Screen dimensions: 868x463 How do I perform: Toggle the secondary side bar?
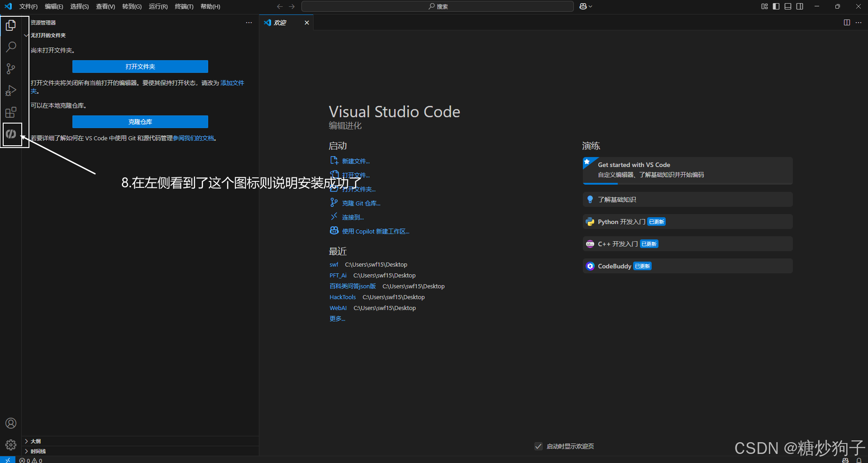point(800,6)
